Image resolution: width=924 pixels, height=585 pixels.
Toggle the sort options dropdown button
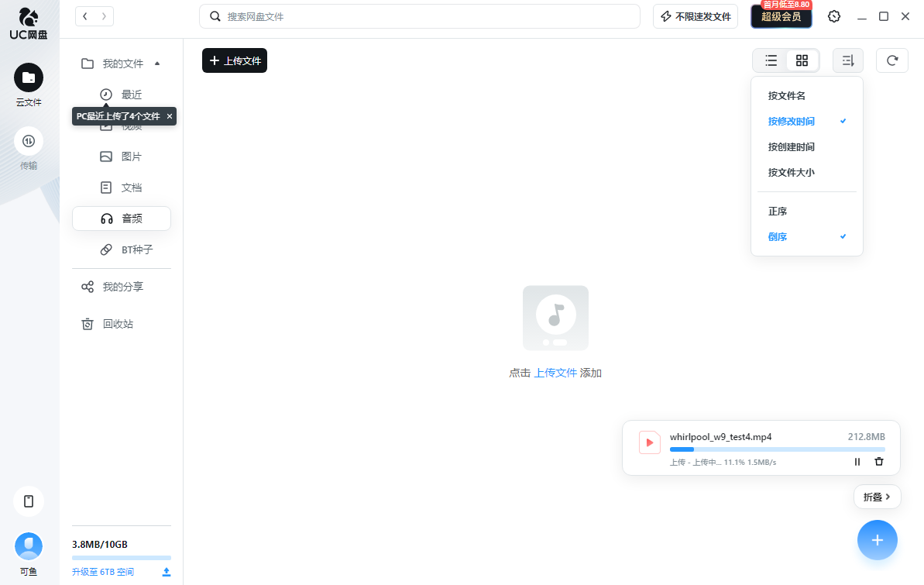(x=848, y=60)
